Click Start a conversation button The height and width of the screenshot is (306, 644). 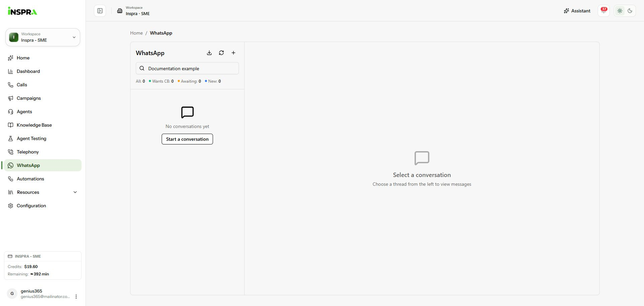click(187, 139)
